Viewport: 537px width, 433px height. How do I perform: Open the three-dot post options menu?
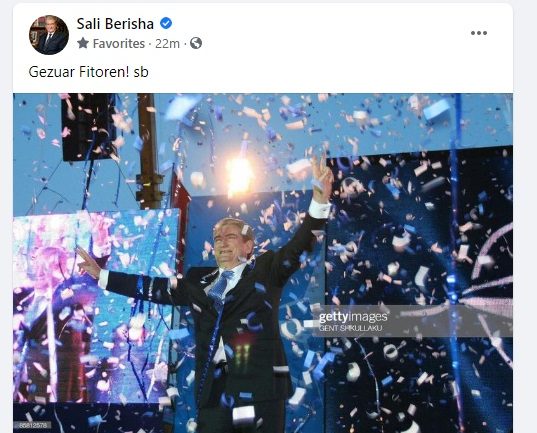478,33
